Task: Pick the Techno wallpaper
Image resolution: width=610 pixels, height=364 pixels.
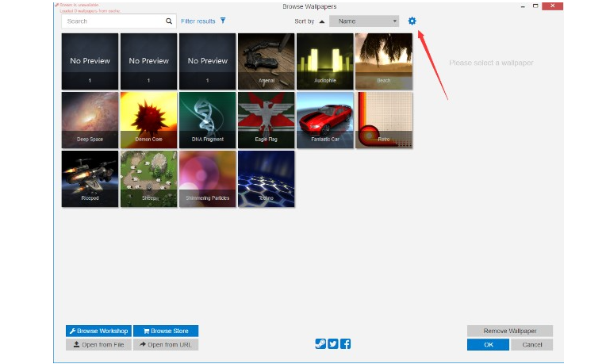Action: [x=266, y=179]
